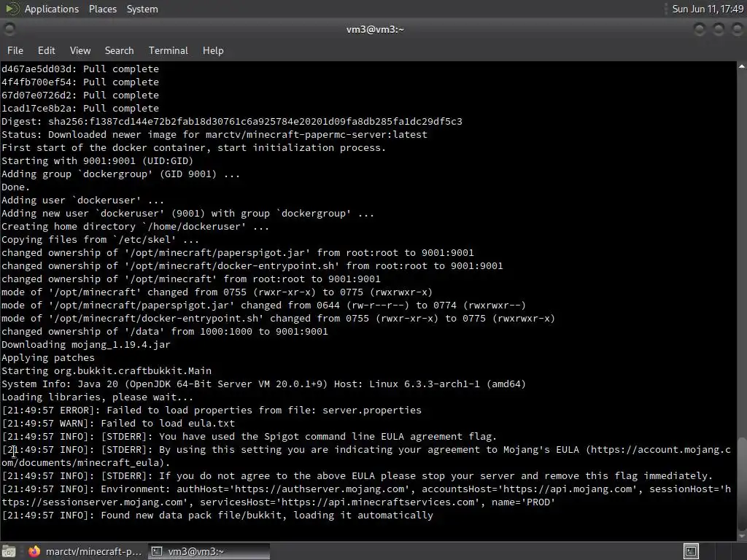Image resolution: width=747 pixels, height=560 pixels.
Task: Click the line 'Starting org.bukkit.craftbukkit.Main'
Action: 107,370
